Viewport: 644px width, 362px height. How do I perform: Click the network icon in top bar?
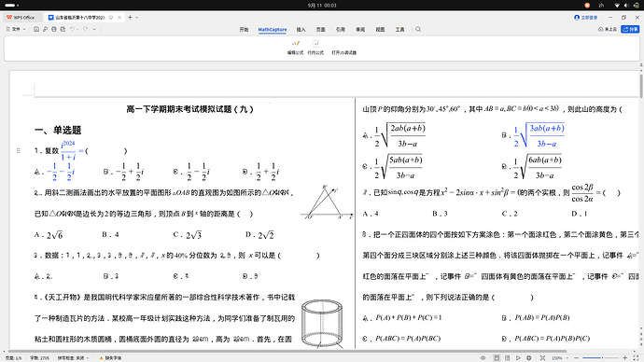tap(617, 6)
